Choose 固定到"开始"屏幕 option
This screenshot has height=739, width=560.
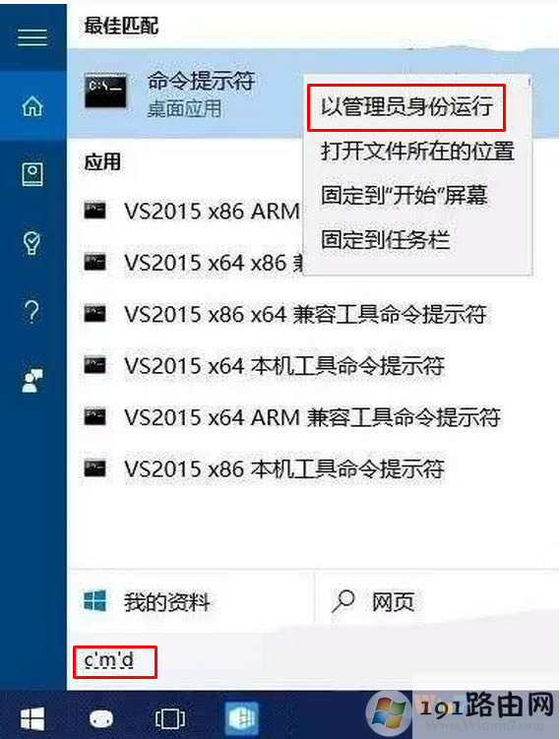click(x=404, y=196)
